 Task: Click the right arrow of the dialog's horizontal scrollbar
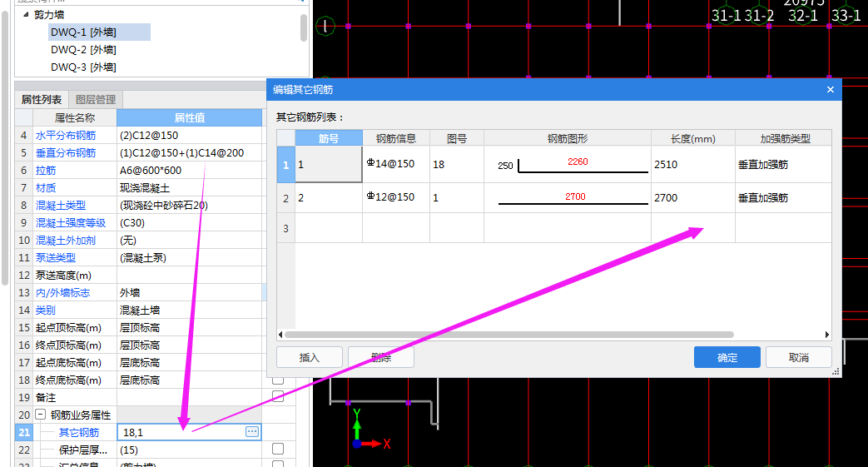point(827,335)
